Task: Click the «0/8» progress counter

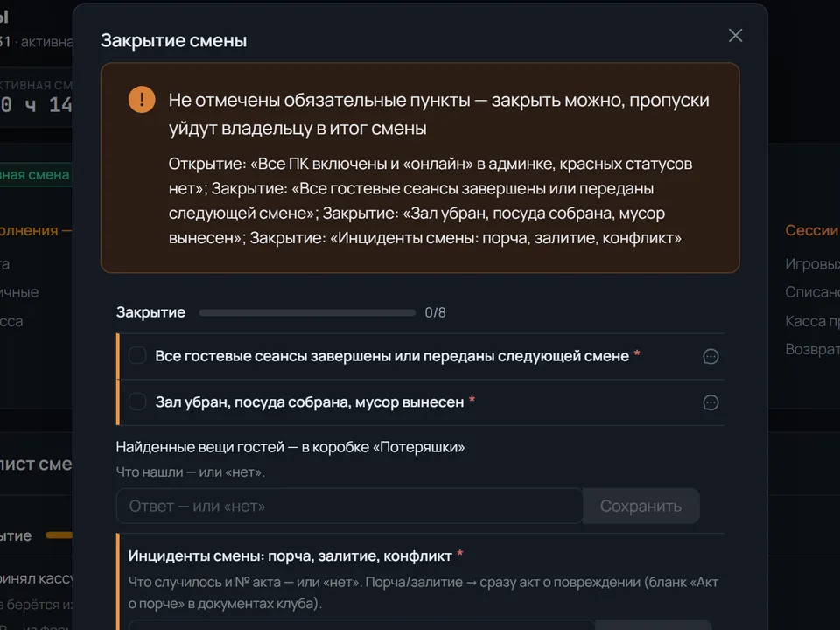Action: pos(435,313)
